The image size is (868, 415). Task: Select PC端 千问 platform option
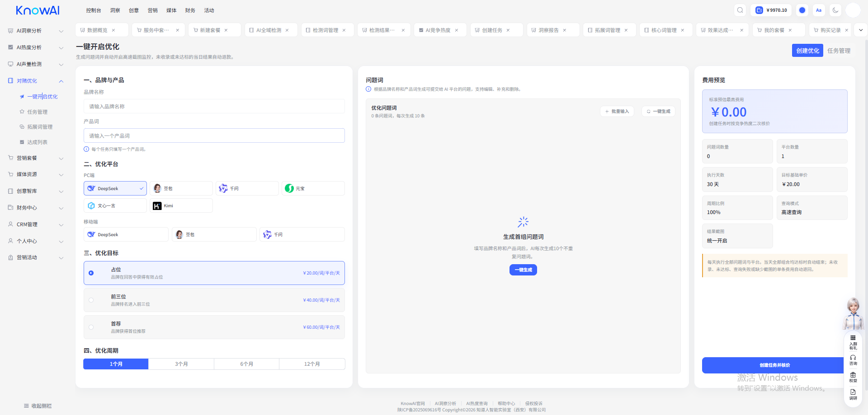[247, 188]
